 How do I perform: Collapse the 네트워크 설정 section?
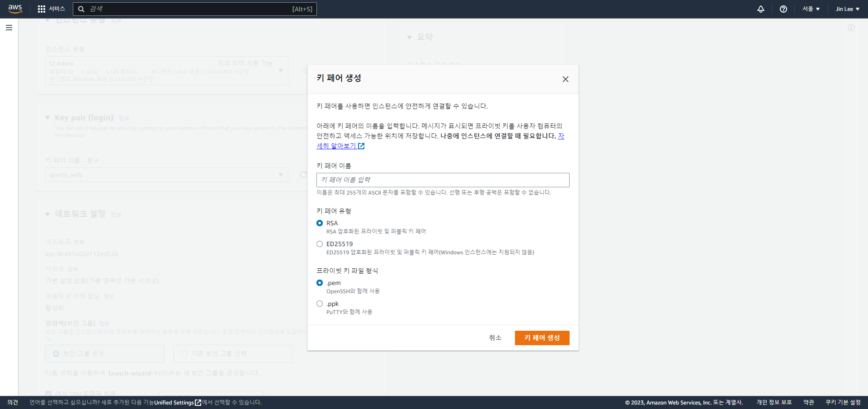point(47,214)
